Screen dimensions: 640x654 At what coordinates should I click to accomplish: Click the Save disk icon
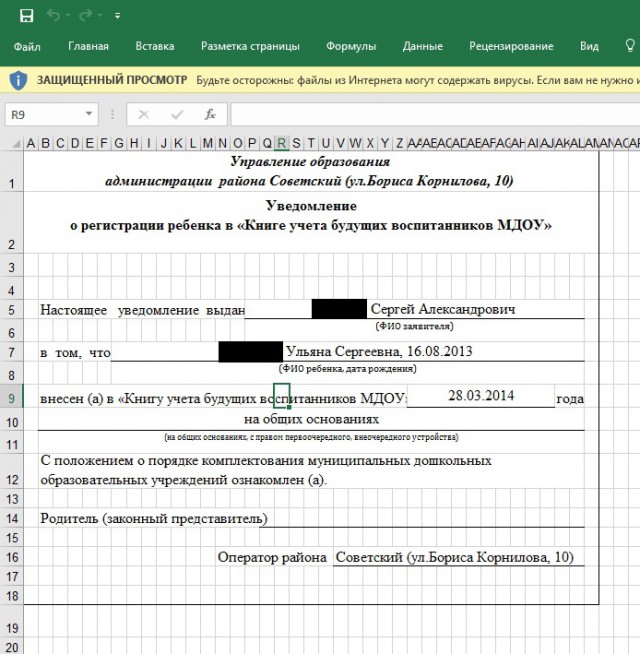pos(26,15)
